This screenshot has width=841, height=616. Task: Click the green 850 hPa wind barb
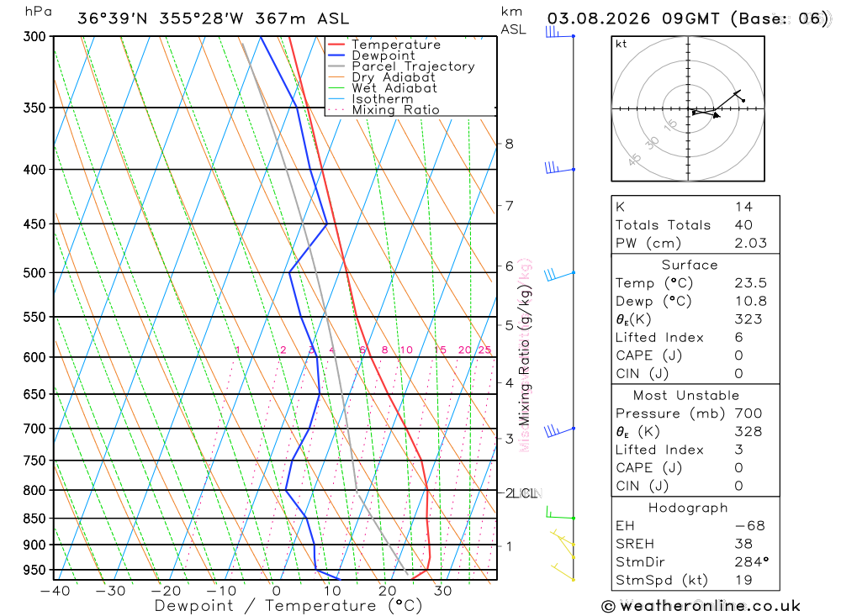pyautogui.click(x=560, y=513)
